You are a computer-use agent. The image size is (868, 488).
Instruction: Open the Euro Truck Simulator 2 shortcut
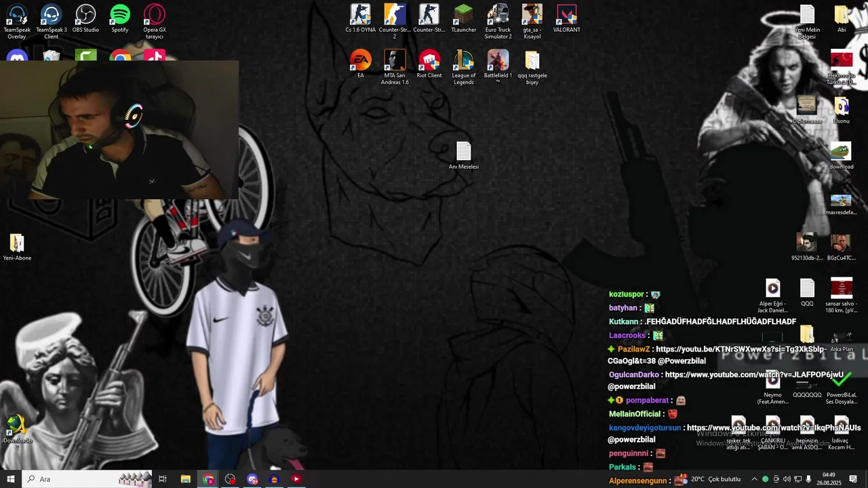[498, 22]
